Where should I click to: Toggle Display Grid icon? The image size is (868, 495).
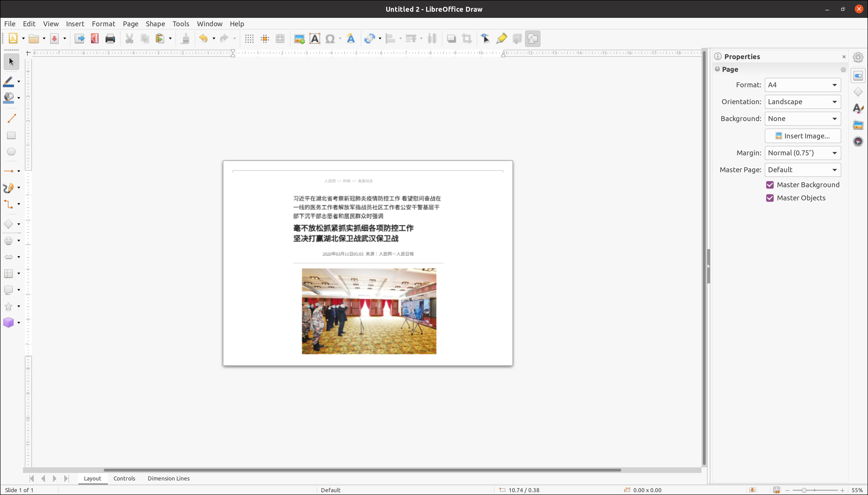click(x=249, y=38)
